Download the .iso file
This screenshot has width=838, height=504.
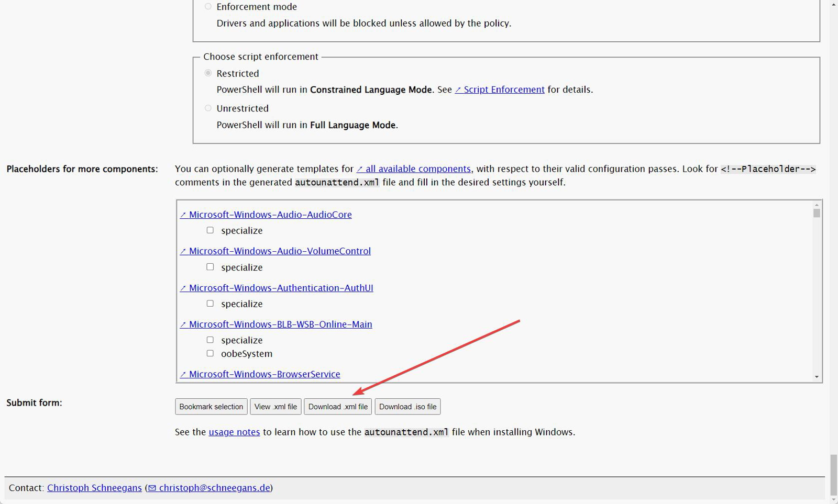tap(407, 407)
